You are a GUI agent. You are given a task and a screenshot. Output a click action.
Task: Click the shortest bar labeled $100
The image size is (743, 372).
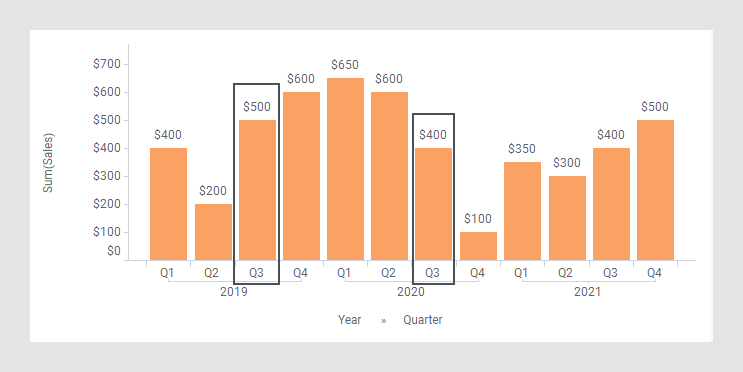479,246
